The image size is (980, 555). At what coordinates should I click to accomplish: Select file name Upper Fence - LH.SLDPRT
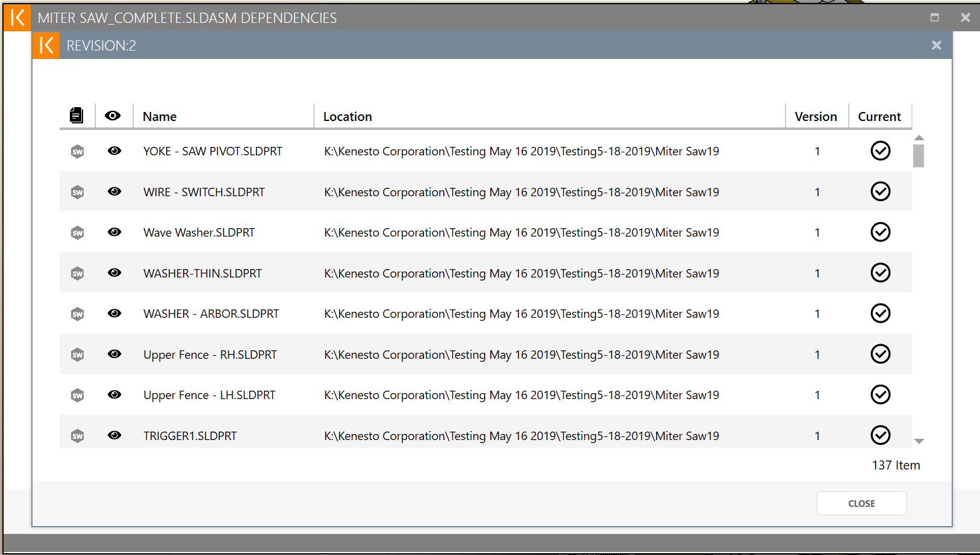(x=209, y=395)
